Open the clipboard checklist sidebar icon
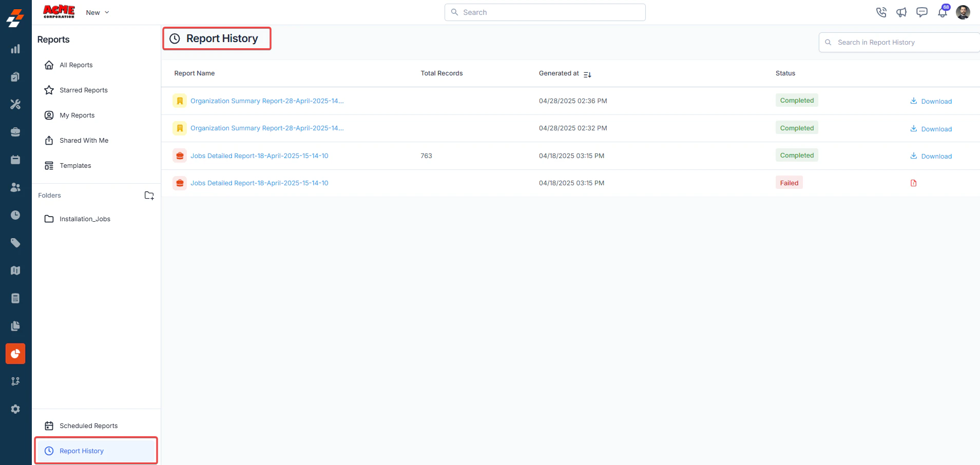This screenshot has height=465, width=980. [x=15, y=77]
